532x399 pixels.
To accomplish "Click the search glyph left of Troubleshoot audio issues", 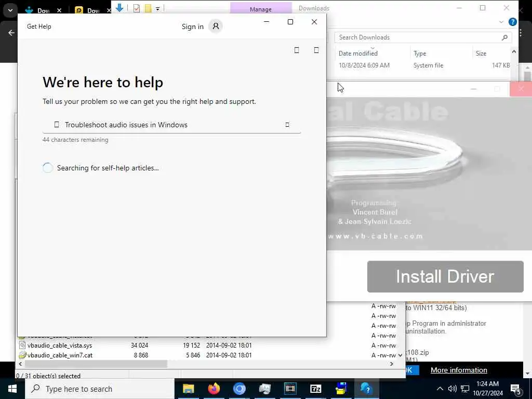I will point(57,125).
